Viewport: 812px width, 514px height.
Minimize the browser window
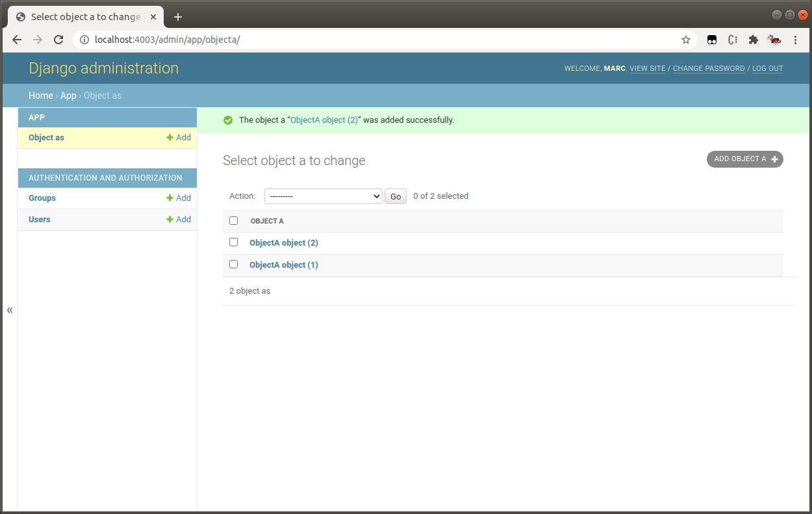[776, 15]
